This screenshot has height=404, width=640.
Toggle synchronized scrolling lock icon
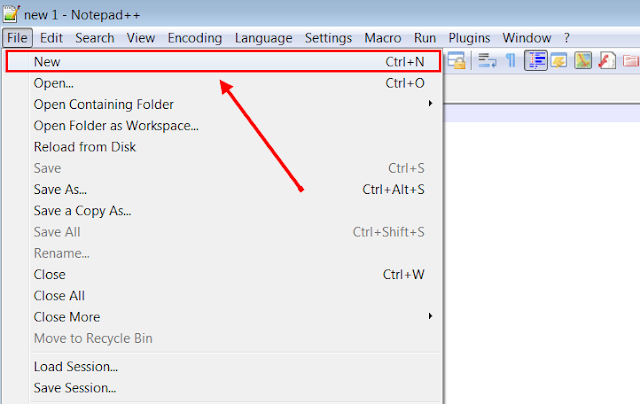coord(457,61)
